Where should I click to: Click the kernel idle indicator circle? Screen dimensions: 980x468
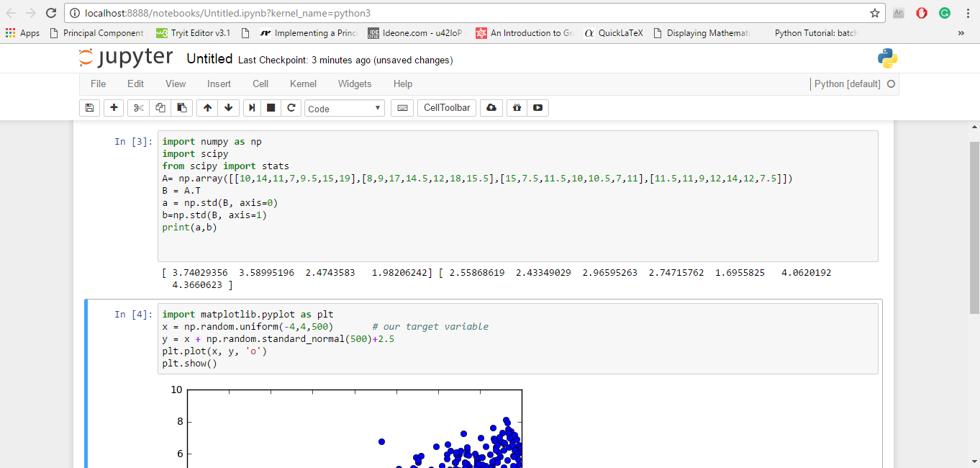891,84
